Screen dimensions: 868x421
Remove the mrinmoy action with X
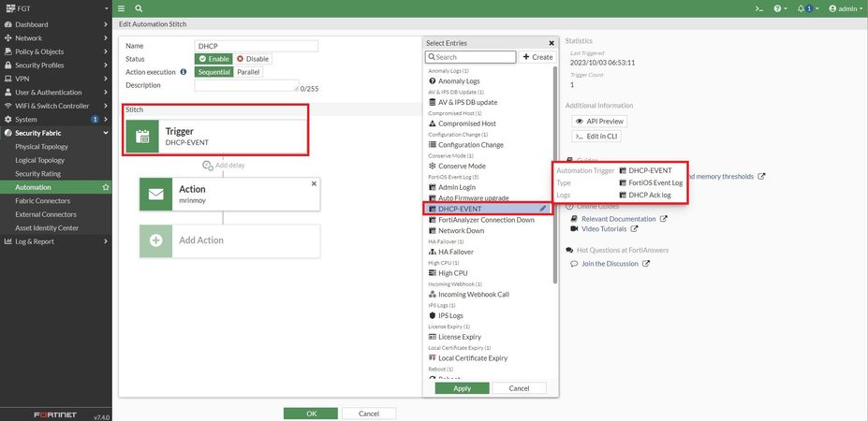[x=314, y=183]
